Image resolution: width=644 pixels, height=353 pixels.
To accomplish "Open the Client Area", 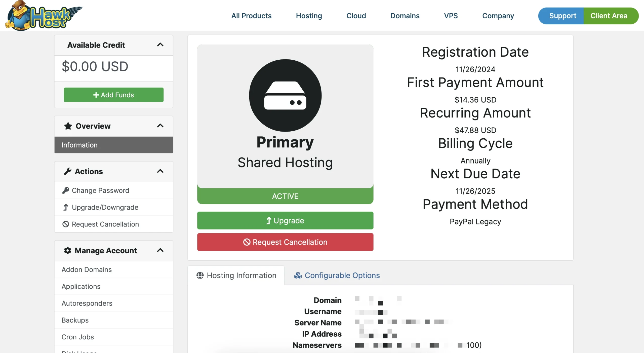I will [x=611, y=16].
